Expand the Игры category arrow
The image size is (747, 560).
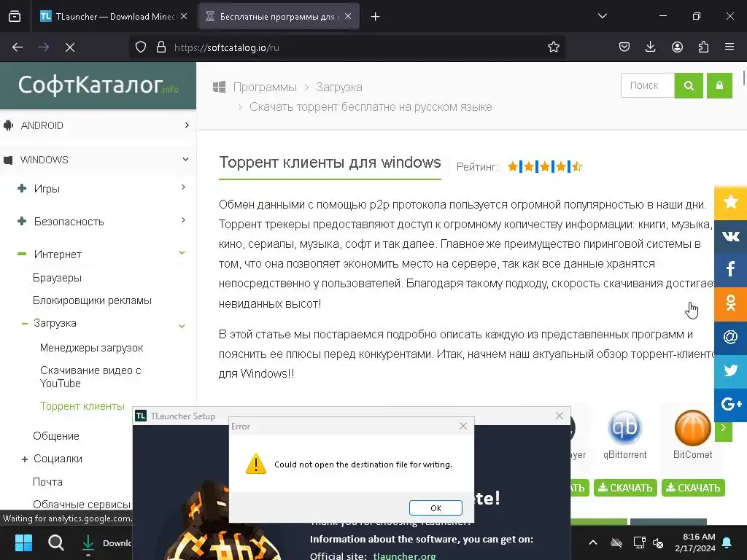point(183,187)
